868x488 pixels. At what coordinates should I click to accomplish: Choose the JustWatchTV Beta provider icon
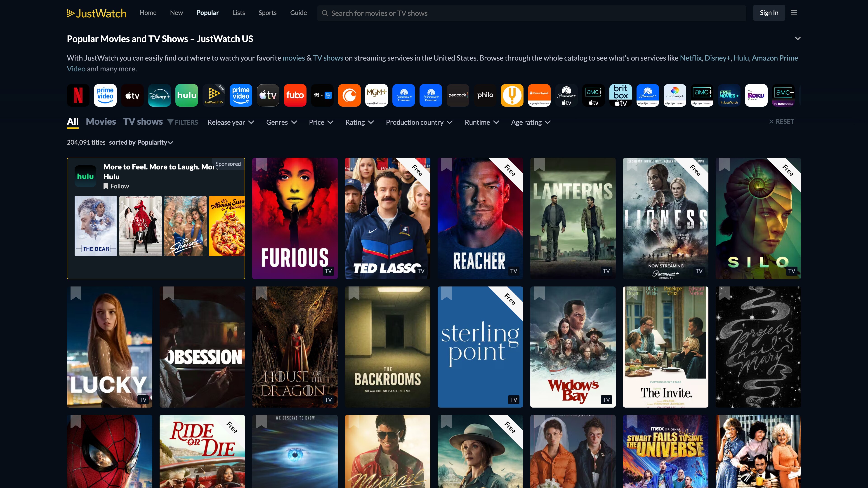pyautogui.click(x=214, y=95)
